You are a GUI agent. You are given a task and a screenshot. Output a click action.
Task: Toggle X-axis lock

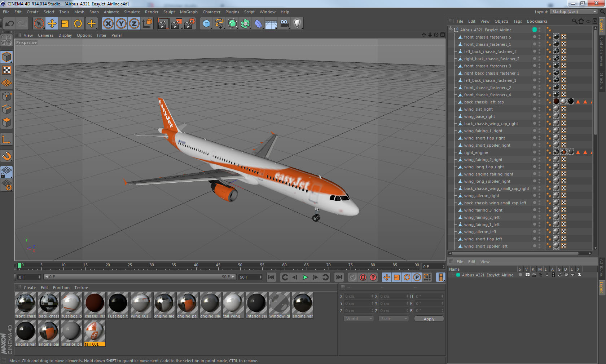click(x=108, y=24)
